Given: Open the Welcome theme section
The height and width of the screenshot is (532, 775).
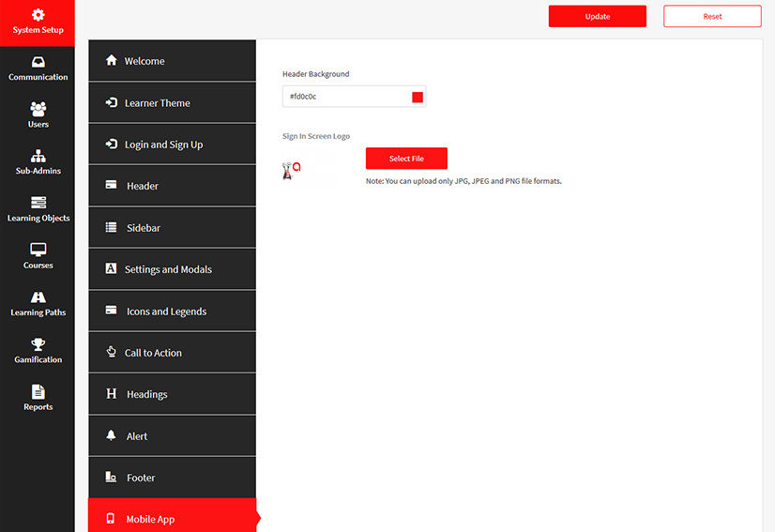Looking at the screenshot, I should point(173,61).
